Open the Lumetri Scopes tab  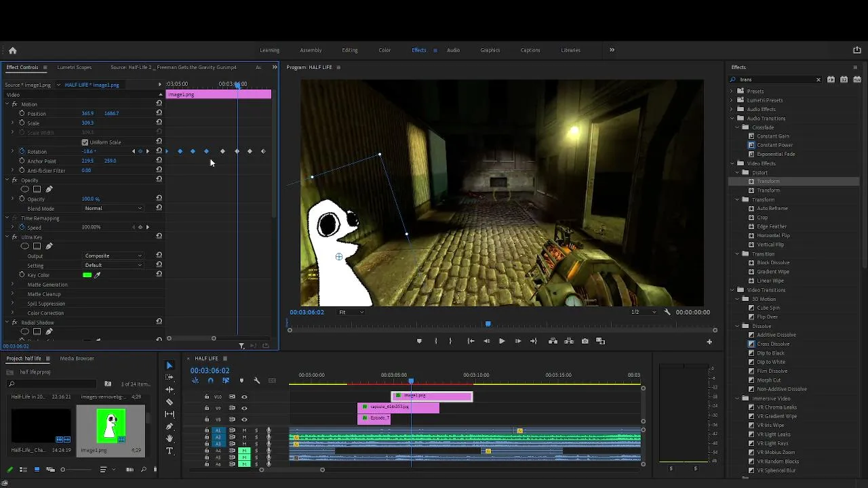click(75, 67)
